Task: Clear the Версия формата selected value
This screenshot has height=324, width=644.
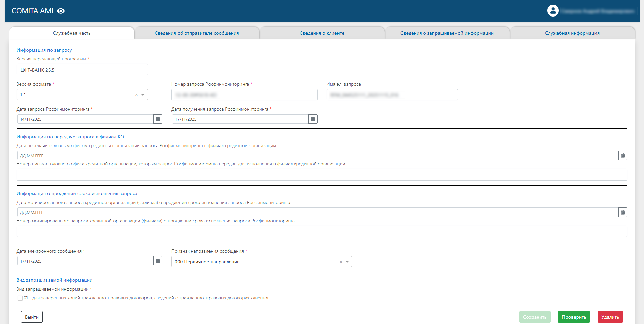Action: tap(136, 95)
